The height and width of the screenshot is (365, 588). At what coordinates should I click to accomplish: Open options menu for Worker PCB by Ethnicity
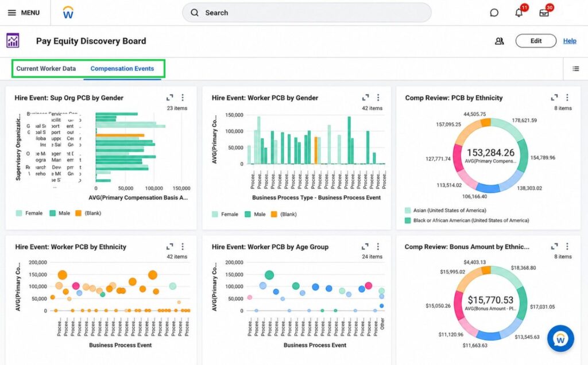(x=183, y=246)
